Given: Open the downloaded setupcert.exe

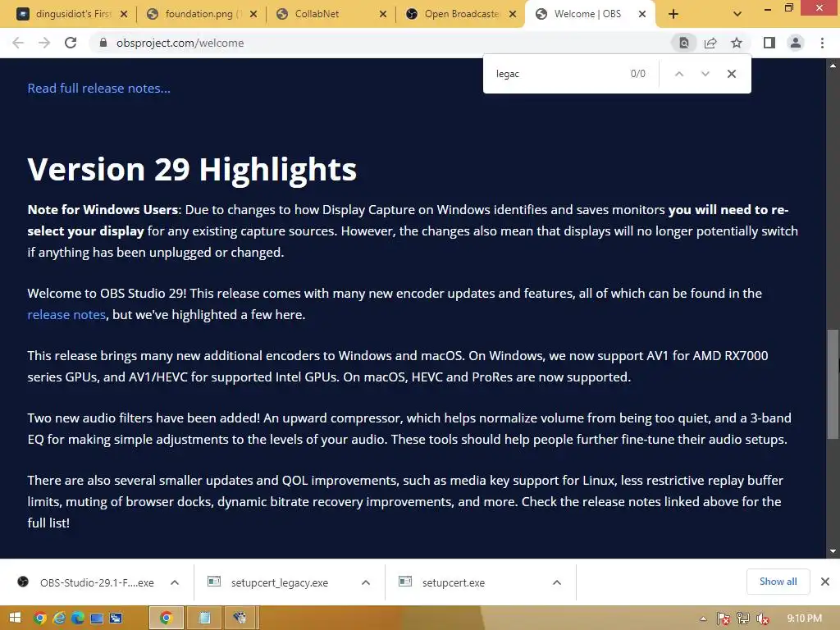Looking at the screenshot, I should click(442, 582).
